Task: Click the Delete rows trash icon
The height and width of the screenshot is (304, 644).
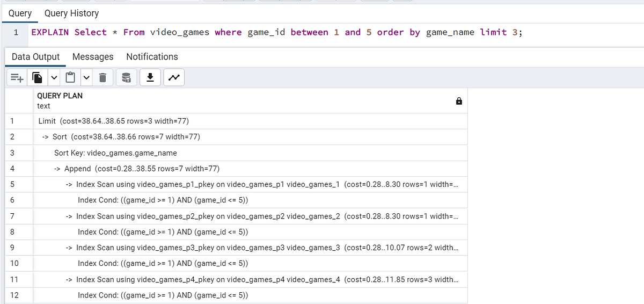Action: pyautogui.click(x=103, y=78)
